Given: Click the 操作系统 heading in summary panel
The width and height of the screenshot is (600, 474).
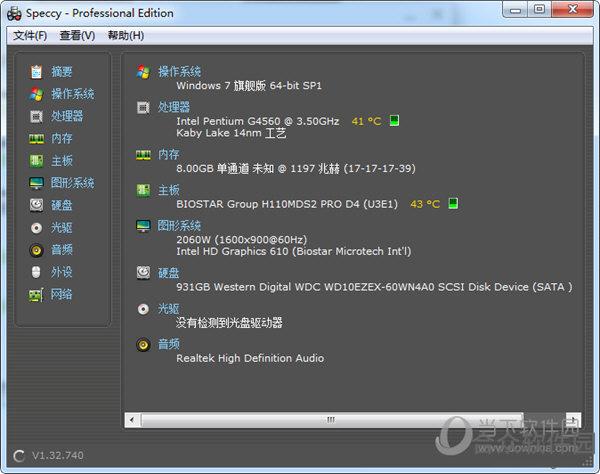Looking at the screenshot, I should [179, 72].
